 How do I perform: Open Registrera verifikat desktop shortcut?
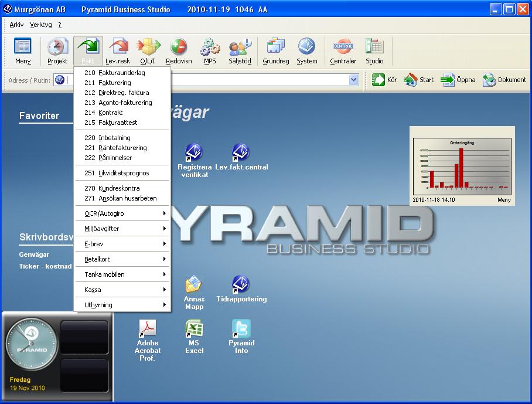195,161
